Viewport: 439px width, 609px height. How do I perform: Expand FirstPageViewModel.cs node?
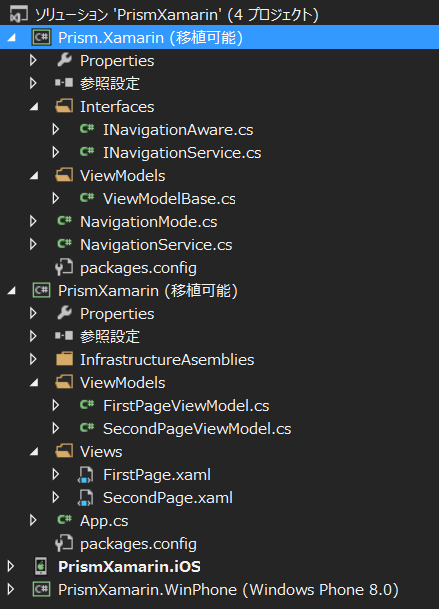[x=56, y=405]
